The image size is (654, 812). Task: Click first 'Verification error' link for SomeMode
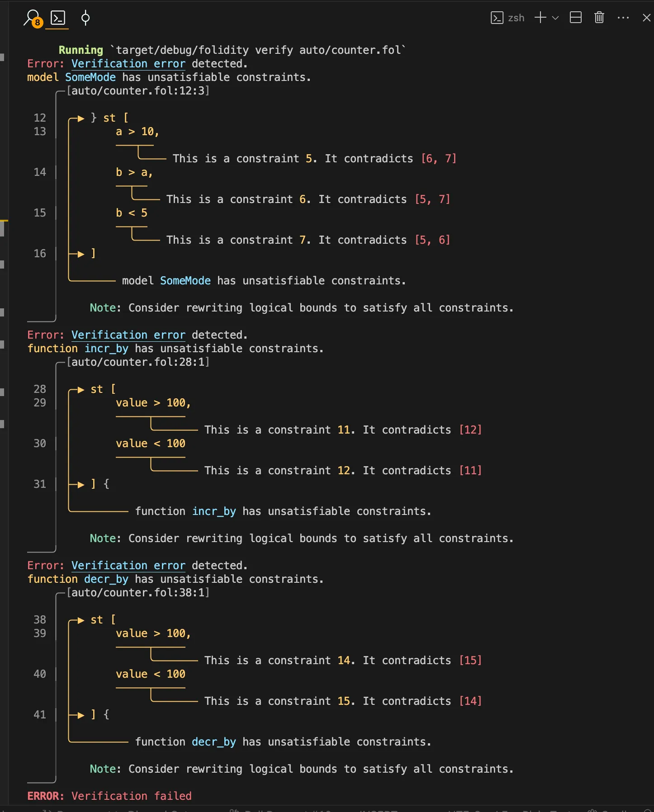coord(128,64)
